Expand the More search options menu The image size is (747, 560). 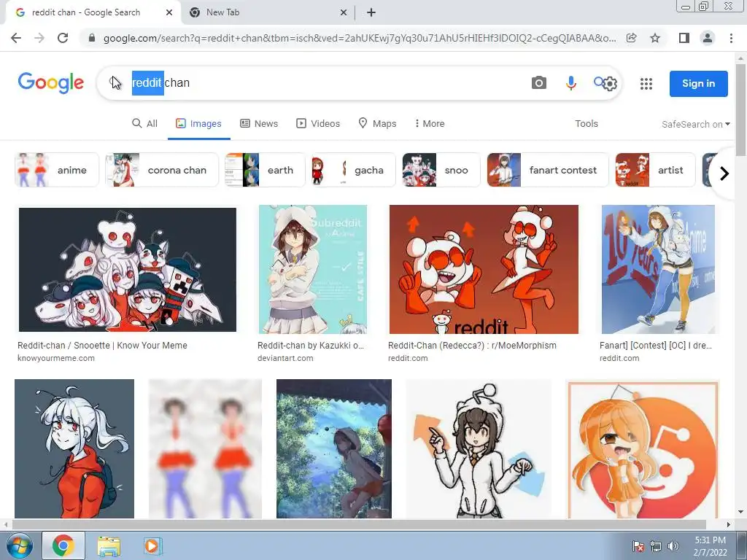tap(429, 123)
